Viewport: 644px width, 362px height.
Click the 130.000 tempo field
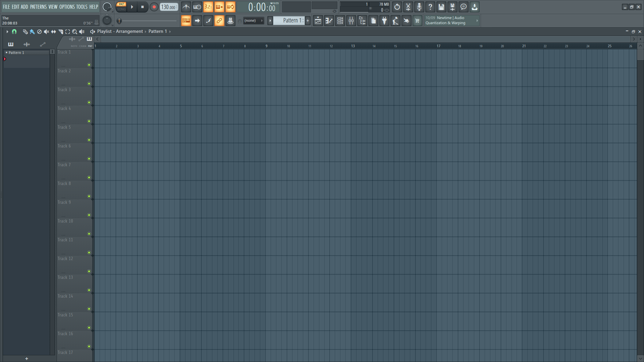[x=169, y=7]
